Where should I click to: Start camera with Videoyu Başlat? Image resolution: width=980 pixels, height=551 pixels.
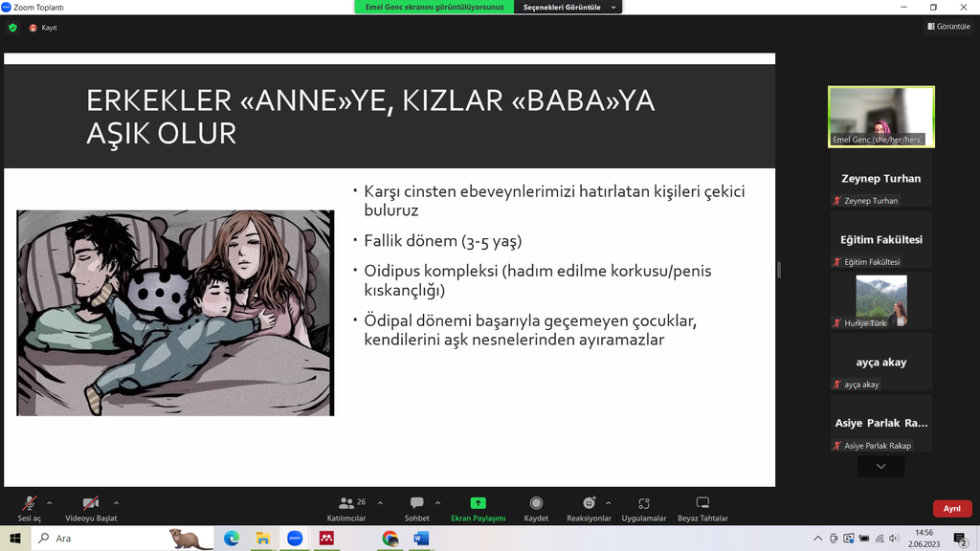91,509
